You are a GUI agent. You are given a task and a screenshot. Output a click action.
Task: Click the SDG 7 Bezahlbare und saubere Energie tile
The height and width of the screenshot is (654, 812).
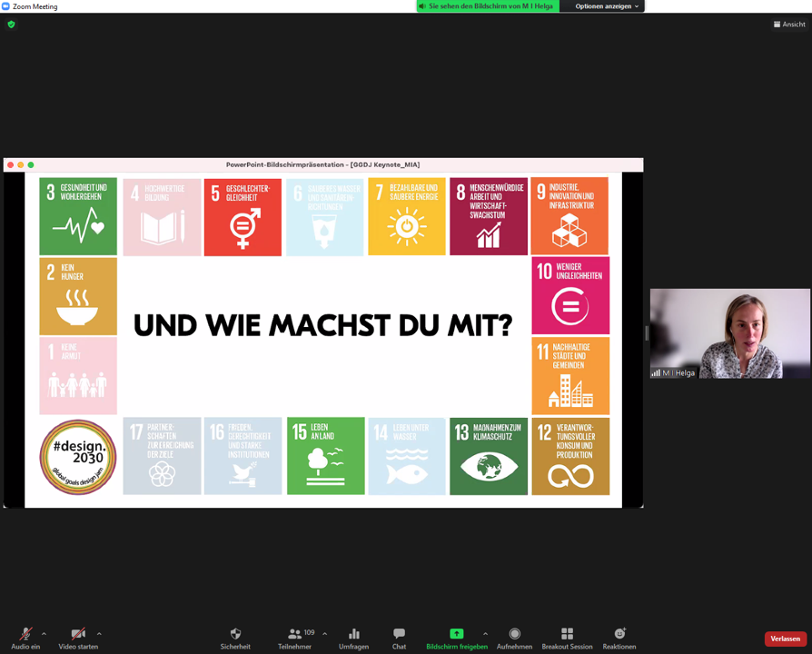[407, 216]
